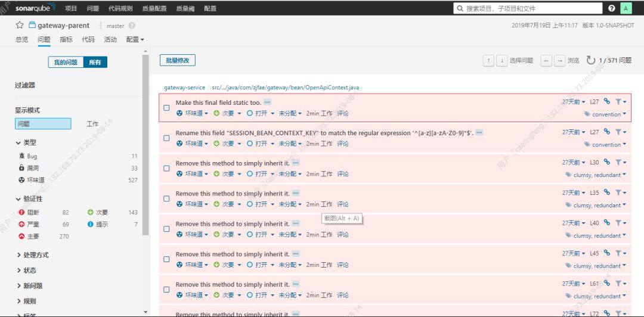Copy permalink of the 'Rename this field' issue
This screenshot has width=644, height=317.
click(607, 132)
